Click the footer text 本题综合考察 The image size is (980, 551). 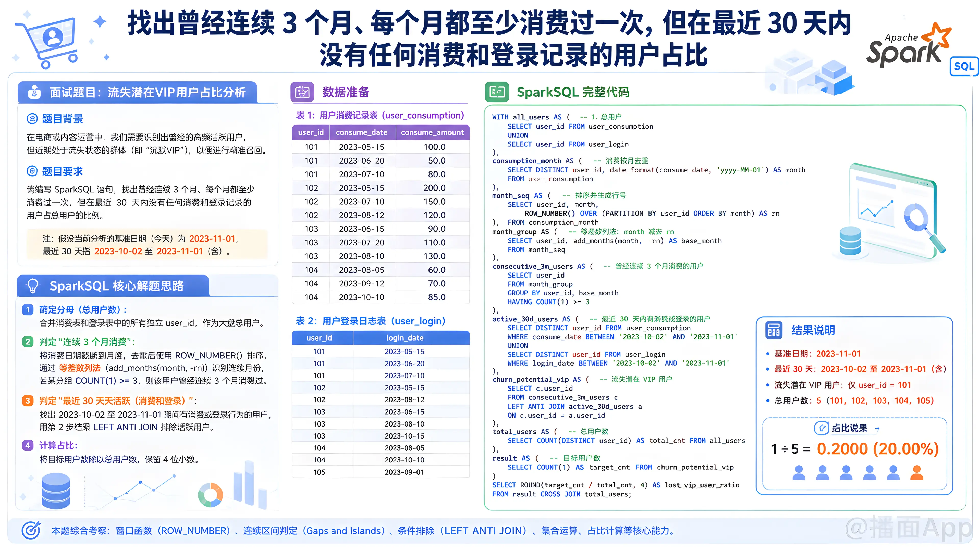(x=363, y=531)
